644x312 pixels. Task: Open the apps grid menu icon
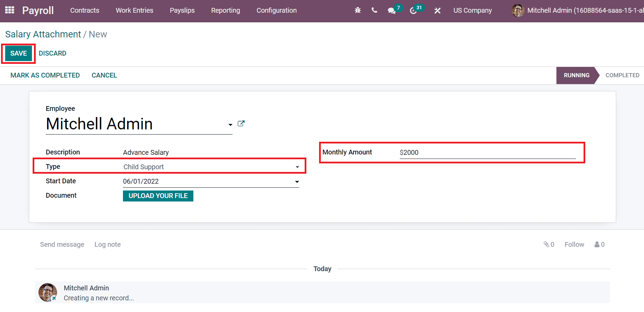tap(10, 10)
